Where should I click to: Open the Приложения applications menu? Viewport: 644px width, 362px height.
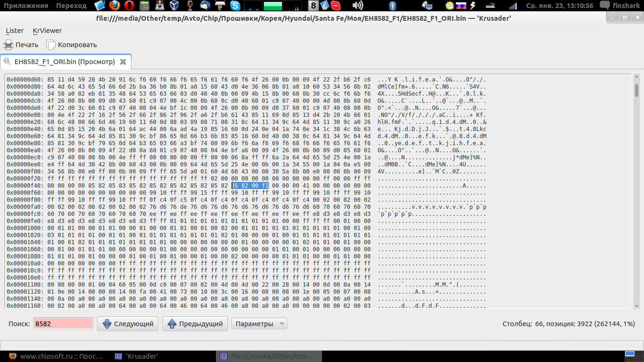point(26,6)
